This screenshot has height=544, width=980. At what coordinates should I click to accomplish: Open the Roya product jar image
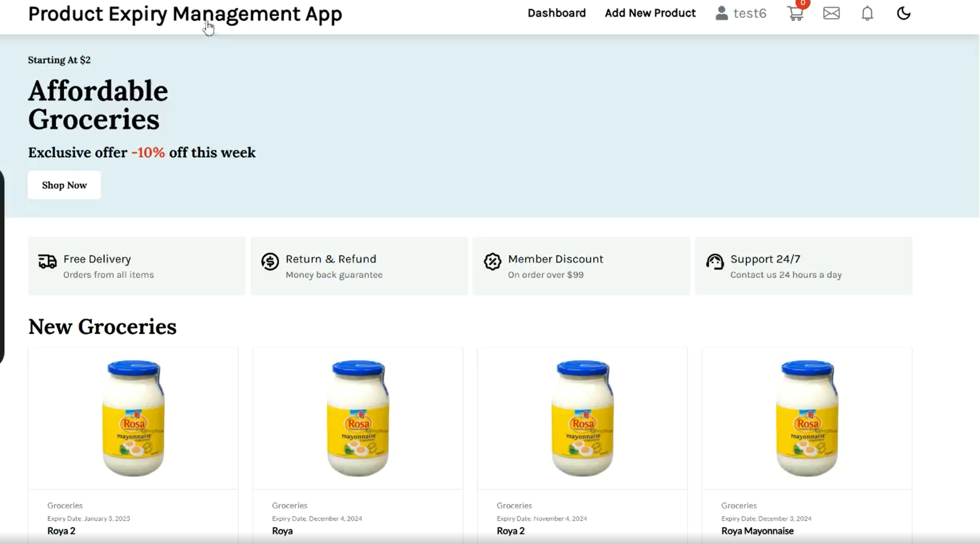358,418
